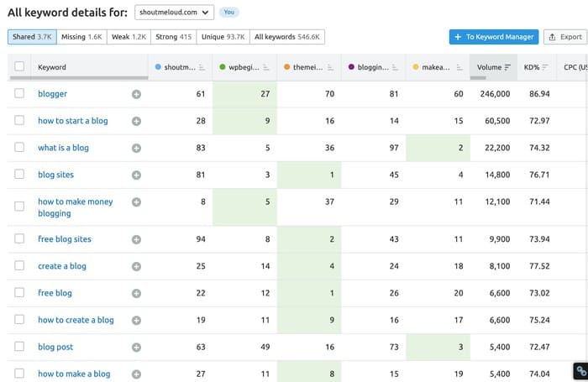Check the 'how to start a blog' row checkbox
The image size is (588, 382).
click(19, 120)
